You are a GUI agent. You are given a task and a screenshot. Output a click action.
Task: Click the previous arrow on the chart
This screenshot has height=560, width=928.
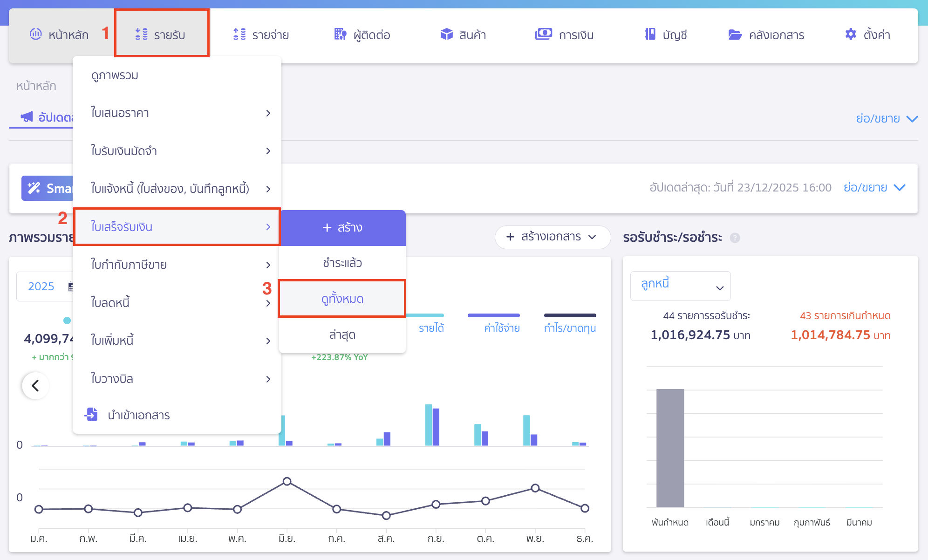(35, 385)
